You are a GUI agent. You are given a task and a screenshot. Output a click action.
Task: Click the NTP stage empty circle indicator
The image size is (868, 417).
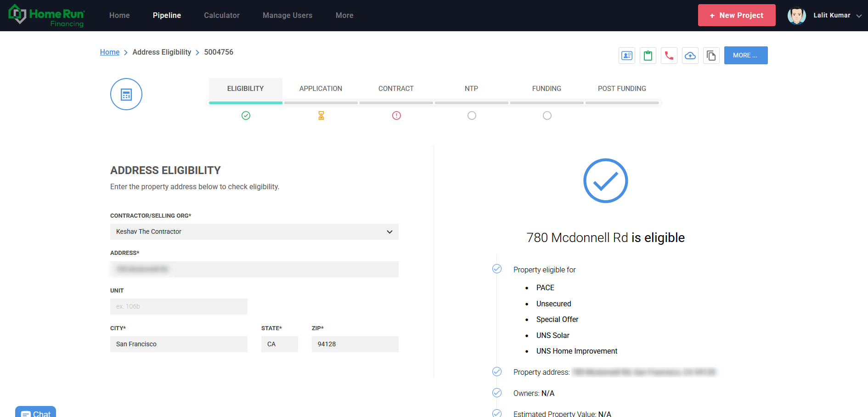click(472, 116)
